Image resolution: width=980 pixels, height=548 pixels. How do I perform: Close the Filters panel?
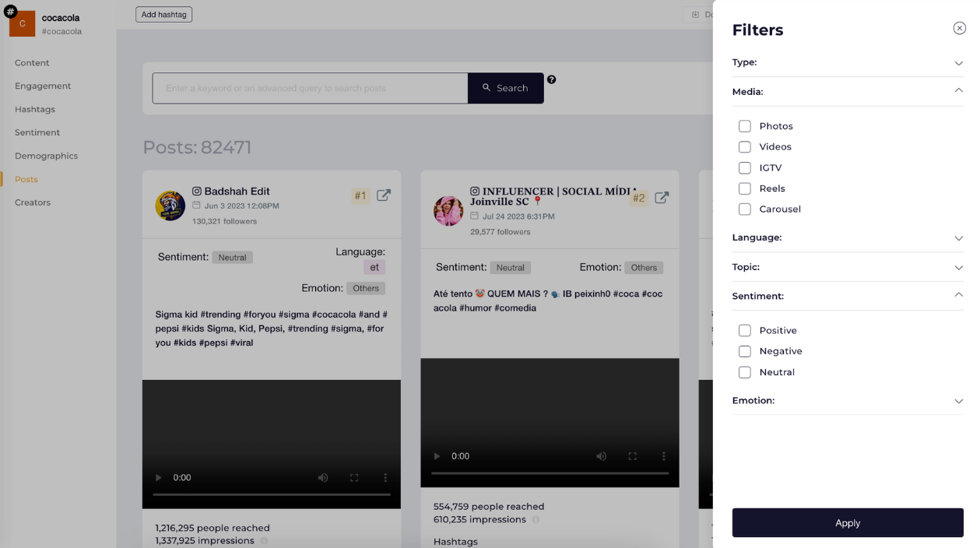click(959, 28)
